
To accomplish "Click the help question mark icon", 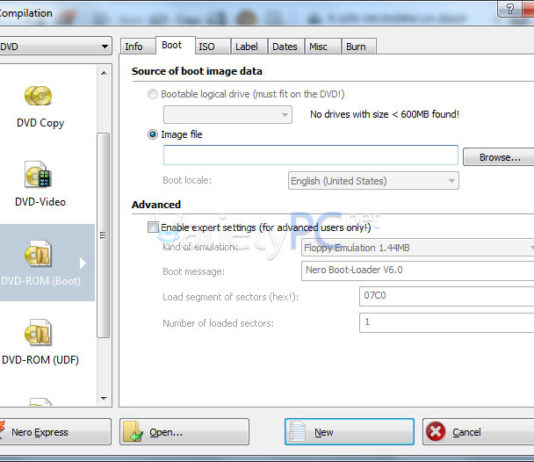I will click(509, 9).
